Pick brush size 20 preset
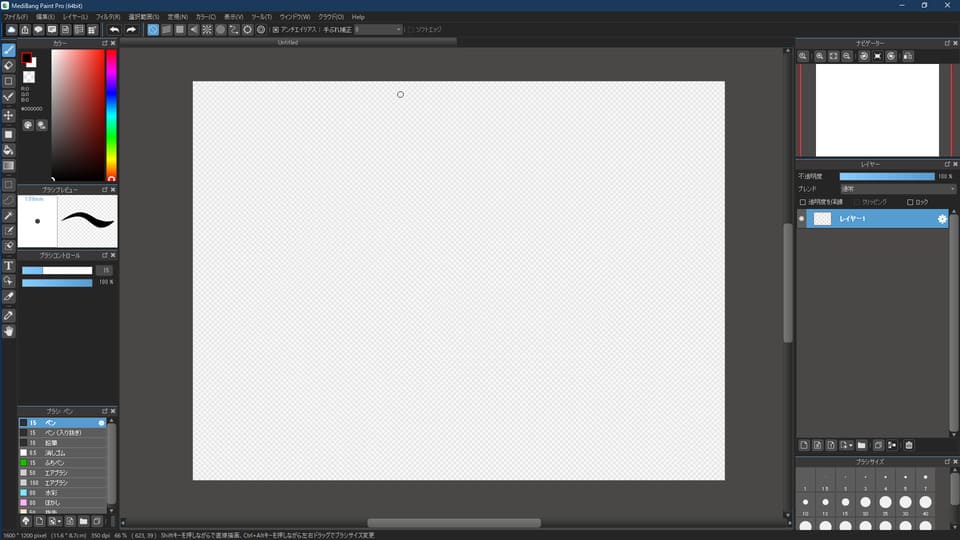 [x=865, y=504]
